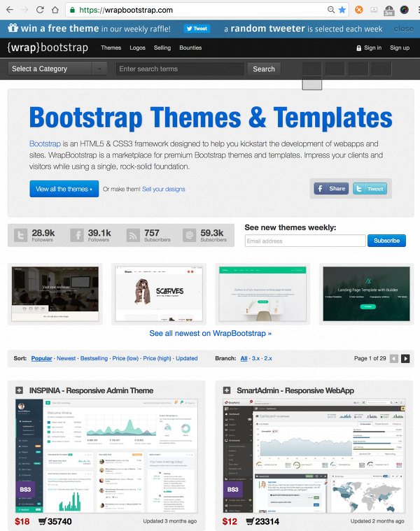Open the Logos menu
420x531 pixels.
[x=137, y=48]
